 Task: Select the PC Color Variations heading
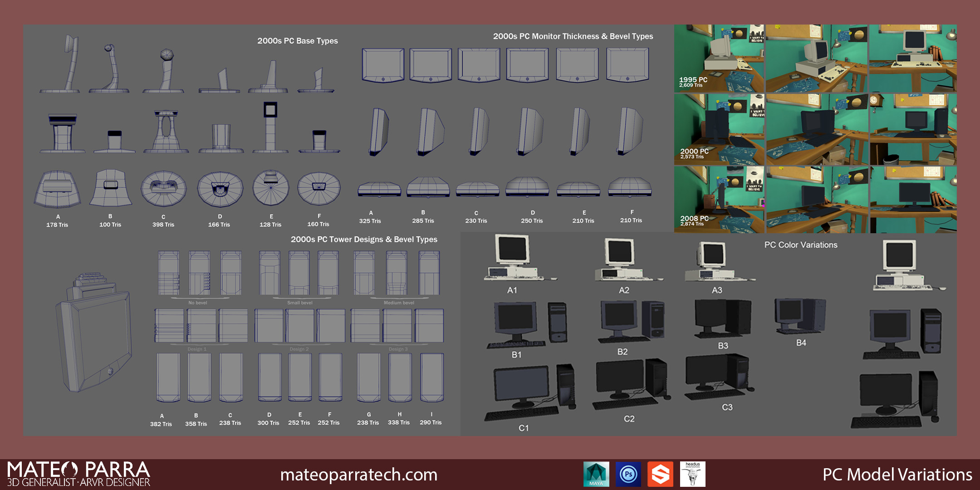tap(800, 245)
